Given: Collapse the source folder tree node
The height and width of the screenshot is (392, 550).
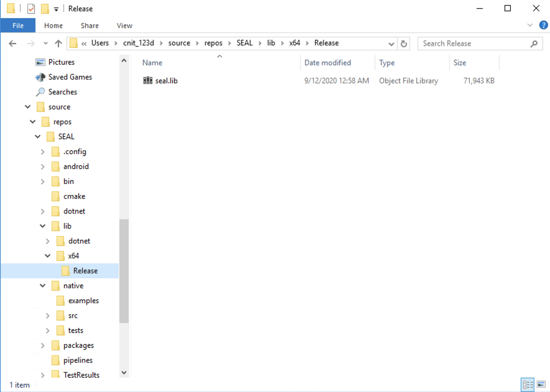Looking at the screenshot, I should point(28,107).
